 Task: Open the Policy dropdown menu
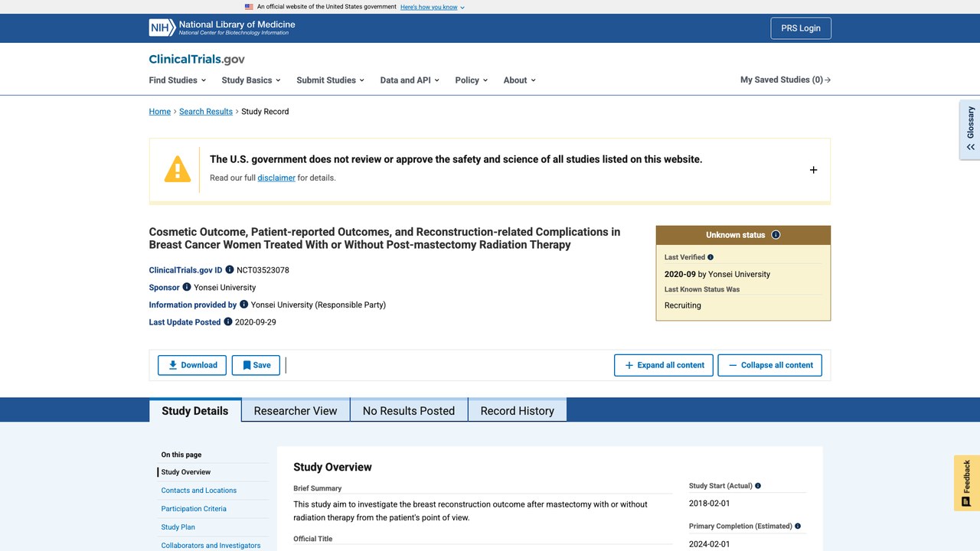pos(471,80)
